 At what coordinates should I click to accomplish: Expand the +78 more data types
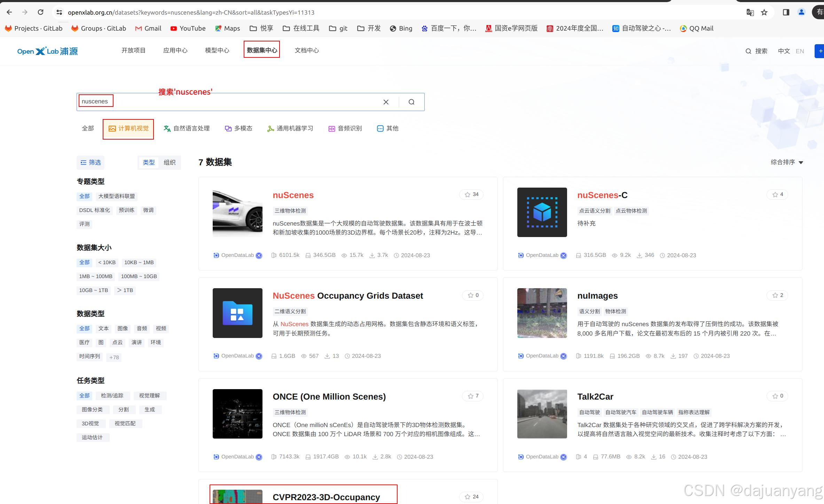click(x=114, y=357)
